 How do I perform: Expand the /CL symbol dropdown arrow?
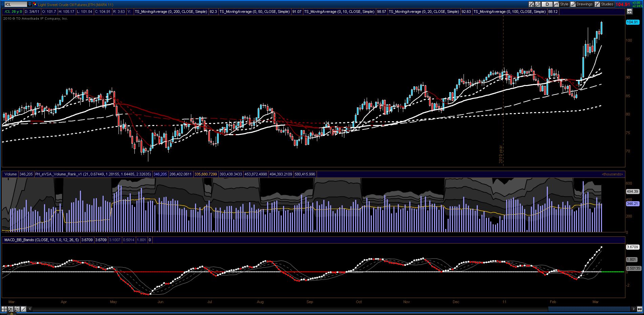click(x=30, y=4)
